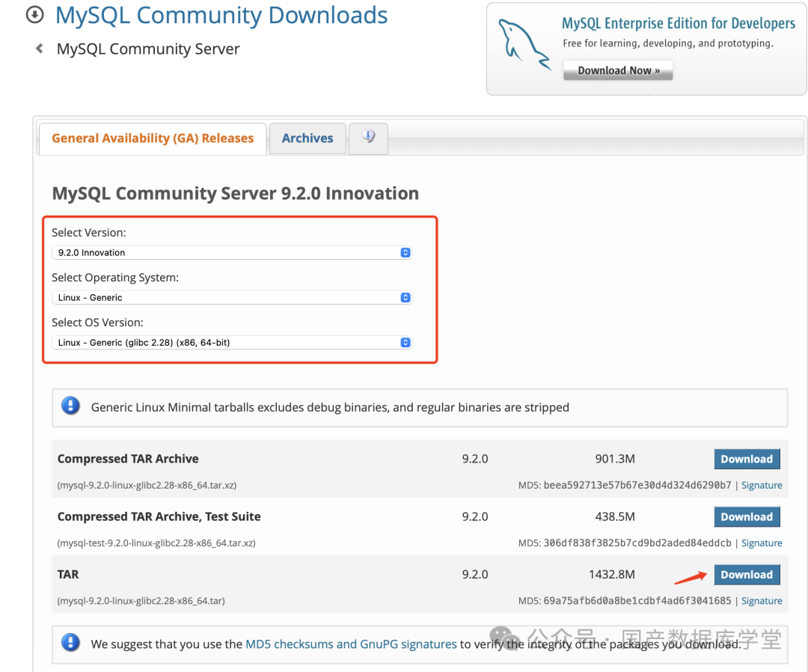This screenshot has height=672, width=808.
Task: Click the 1432.8M size value
Action: pos(612,574)
